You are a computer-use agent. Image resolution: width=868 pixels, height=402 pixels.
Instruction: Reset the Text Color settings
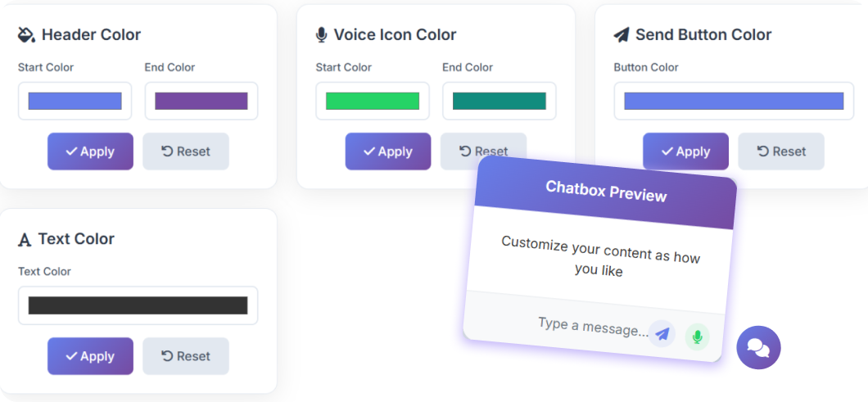[186, 356]
